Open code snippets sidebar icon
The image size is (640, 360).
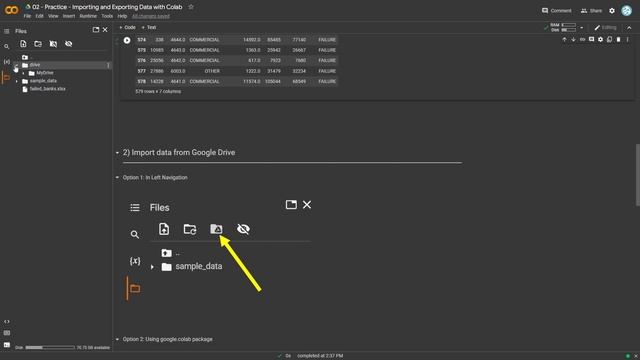(x=7, y=322)
